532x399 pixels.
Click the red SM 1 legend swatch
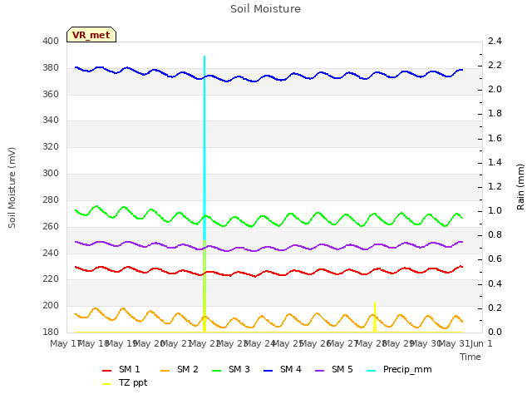click(x=107, y=371)
